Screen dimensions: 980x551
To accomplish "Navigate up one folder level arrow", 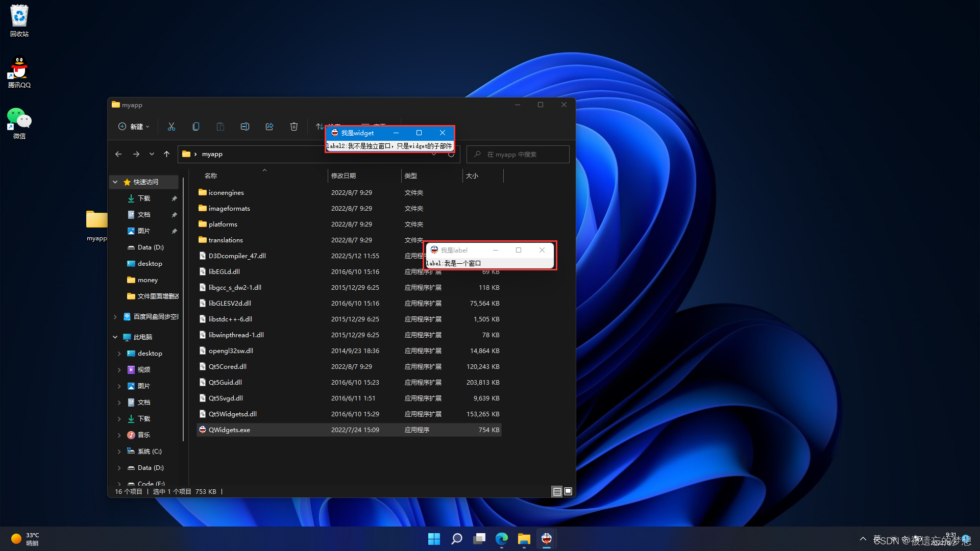I will 166,154.
